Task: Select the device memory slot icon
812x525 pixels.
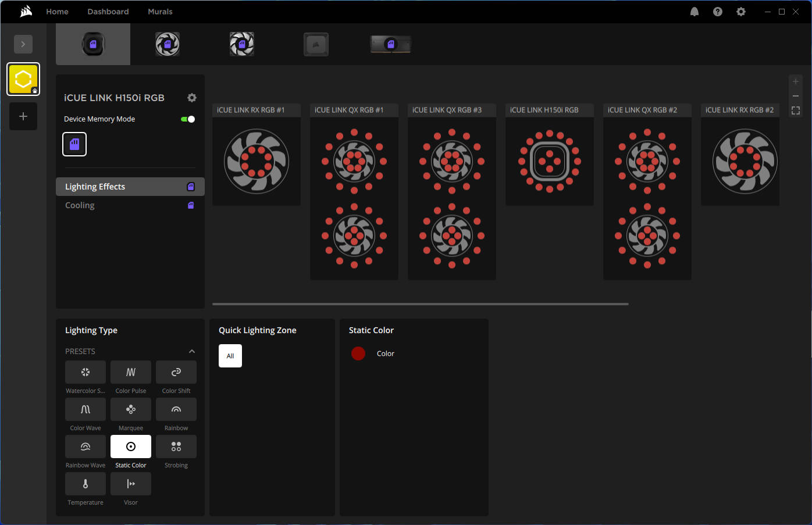Action: [x=74, y=144]
